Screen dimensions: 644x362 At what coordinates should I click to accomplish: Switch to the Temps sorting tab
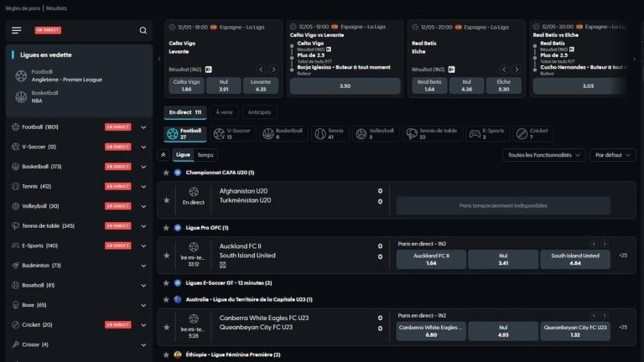pos(205,155)
